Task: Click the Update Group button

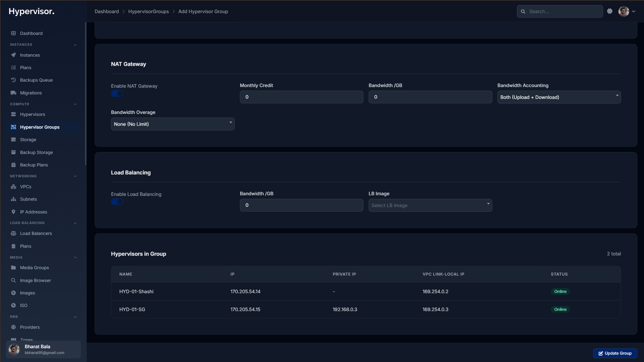Action: (x=615, y=353)
